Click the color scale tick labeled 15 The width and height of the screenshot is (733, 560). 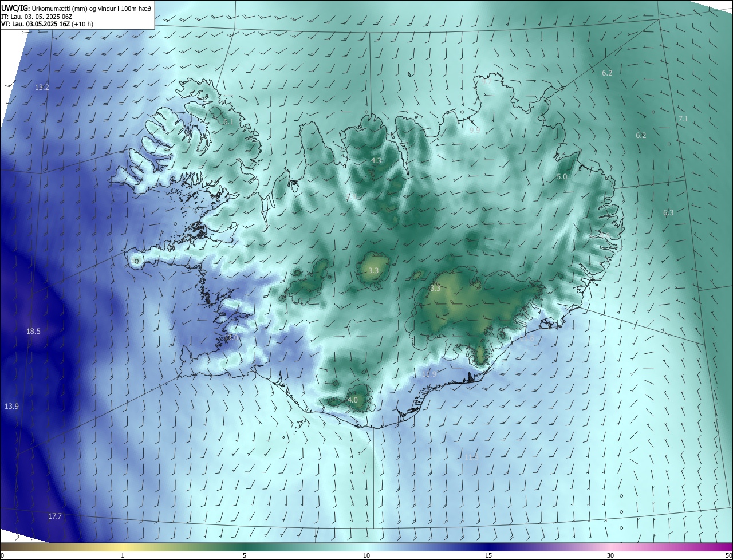(488, 555)
